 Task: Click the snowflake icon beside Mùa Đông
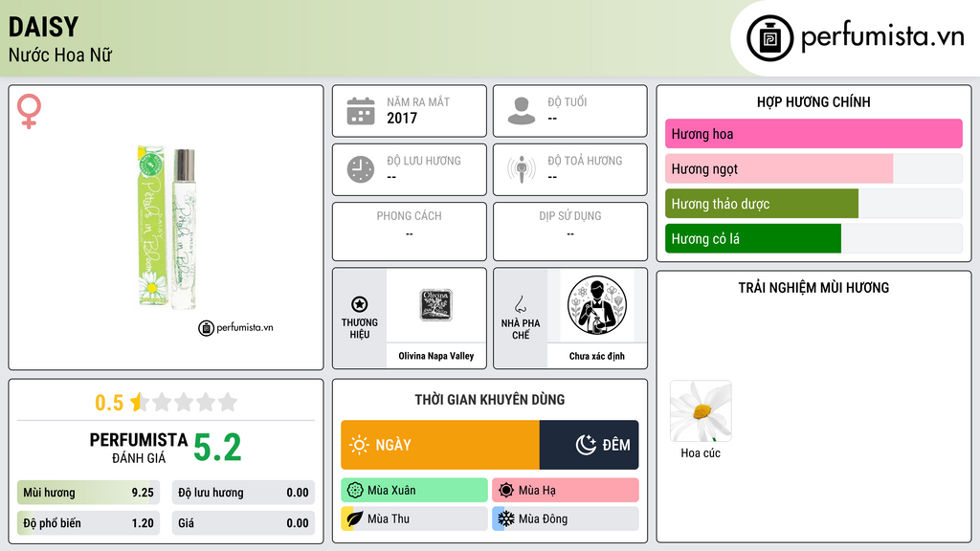click(x=506, y=518)
